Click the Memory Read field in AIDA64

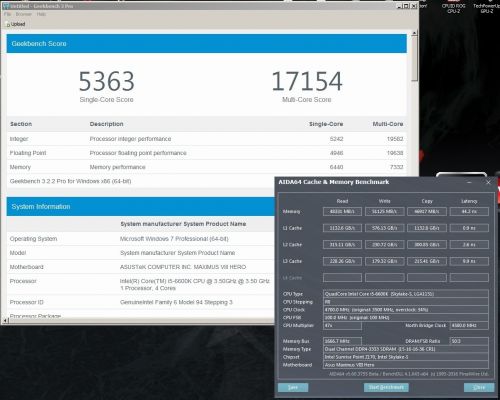pyautogui.click(x=342, y=212)
